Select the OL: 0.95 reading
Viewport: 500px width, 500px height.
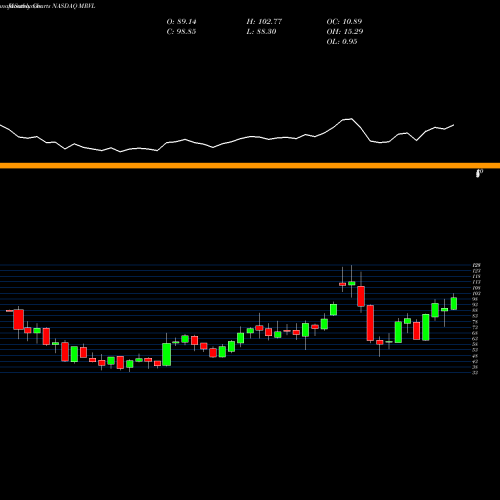click(x=342, y=42)
